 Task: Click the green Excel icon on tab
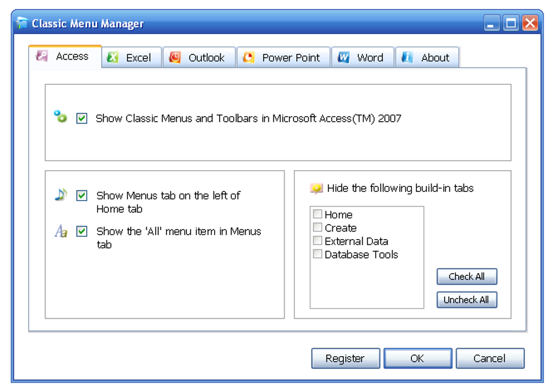[113, 57]
